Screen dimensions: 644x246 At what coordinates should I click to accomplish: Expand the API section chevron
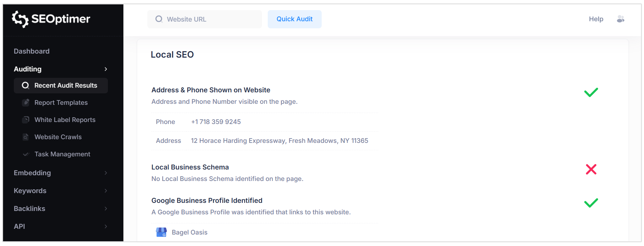coord(106,226)
